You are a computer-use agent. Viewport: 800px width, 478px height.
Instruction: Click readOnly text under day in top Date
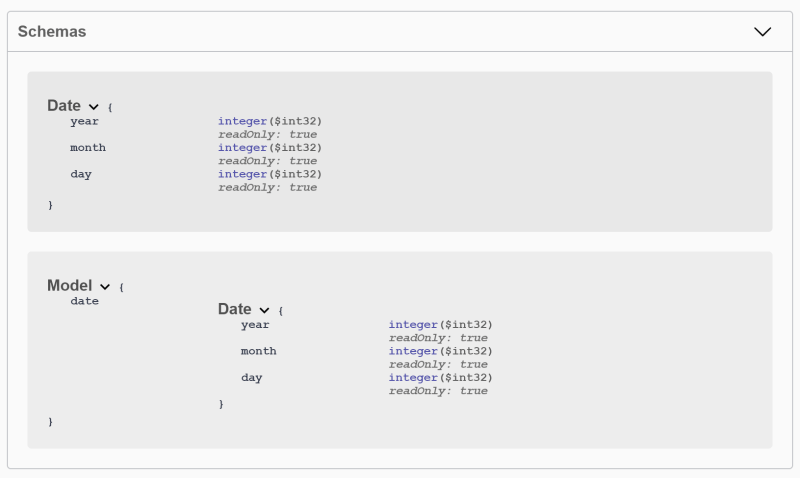coord(267,187)
